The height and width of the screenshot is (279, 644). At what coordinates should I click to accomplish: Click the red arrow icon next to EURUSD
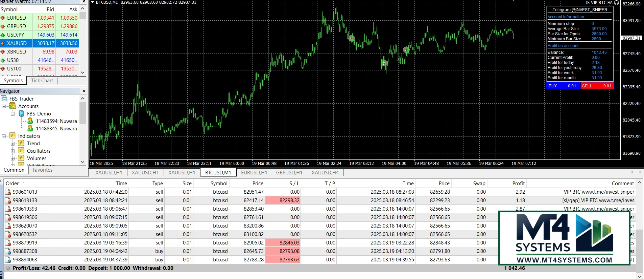pos(3,18)
